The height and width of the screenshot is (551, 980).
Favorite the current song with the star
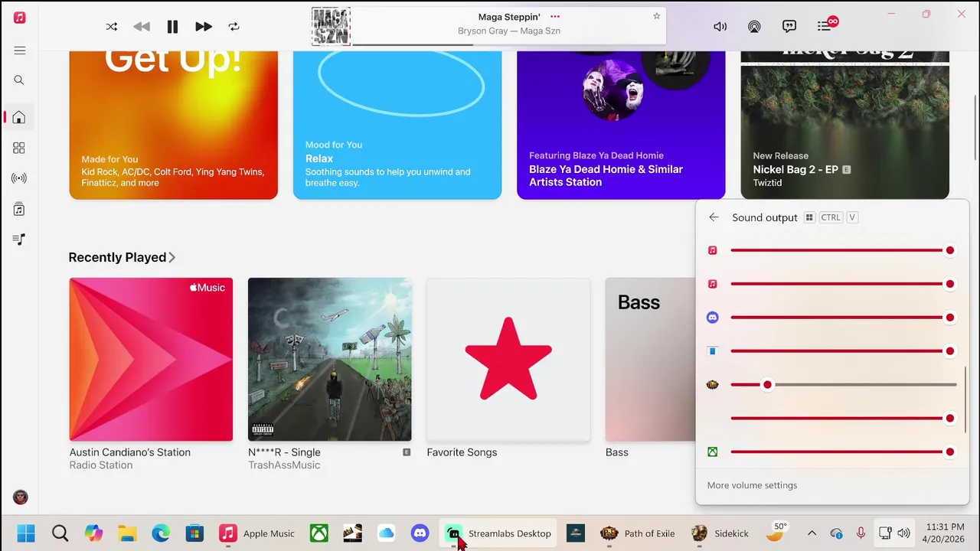tap(656, 16)
